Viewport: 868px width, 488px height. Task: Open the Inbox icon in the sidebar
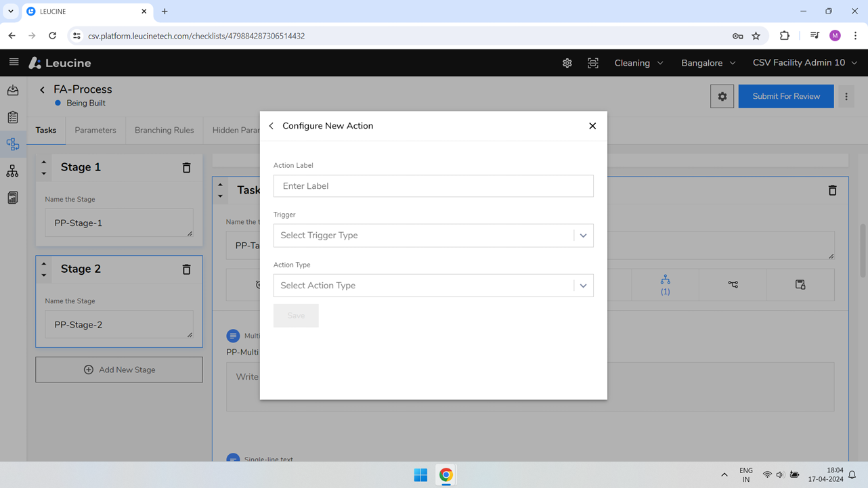point(12,90)
